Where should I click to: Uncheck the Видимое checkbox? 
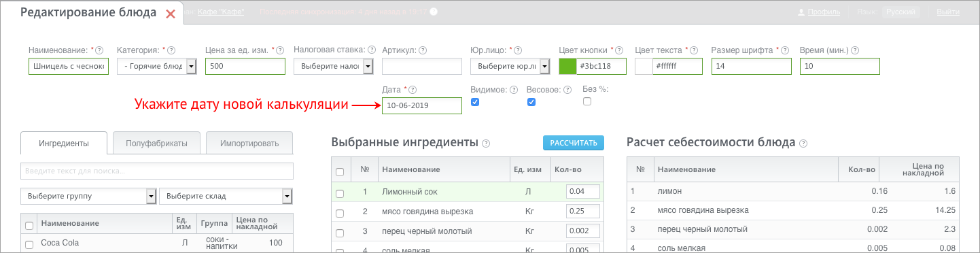pyautogui.click(x=475, y=102)
